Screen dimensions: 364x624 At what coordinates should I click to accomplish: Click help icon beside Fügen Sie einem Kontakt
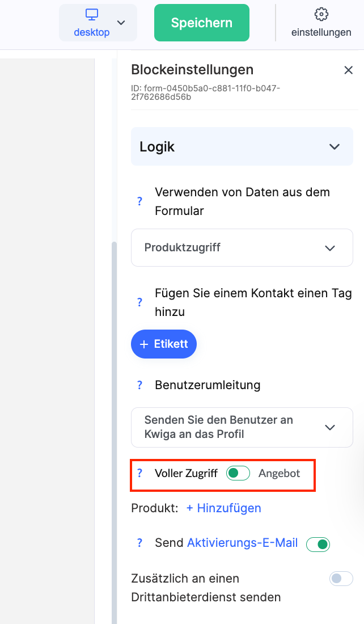tap(139, 302)
